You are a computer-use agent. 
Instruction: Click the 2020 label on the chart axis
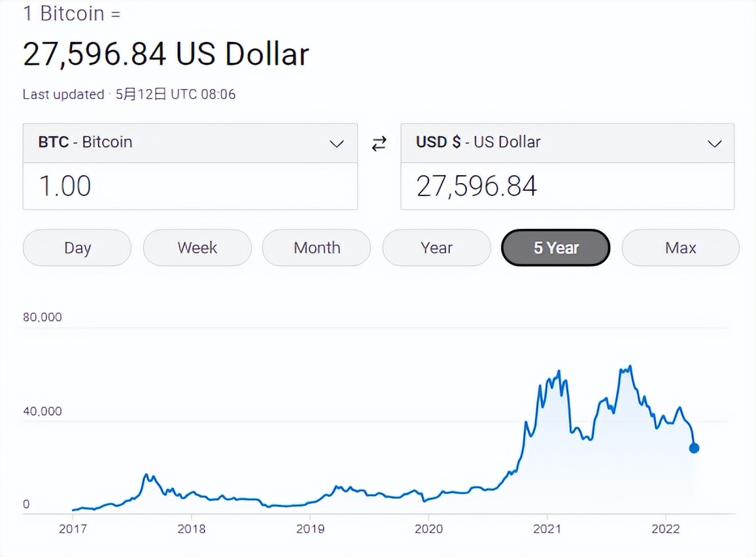428,528
